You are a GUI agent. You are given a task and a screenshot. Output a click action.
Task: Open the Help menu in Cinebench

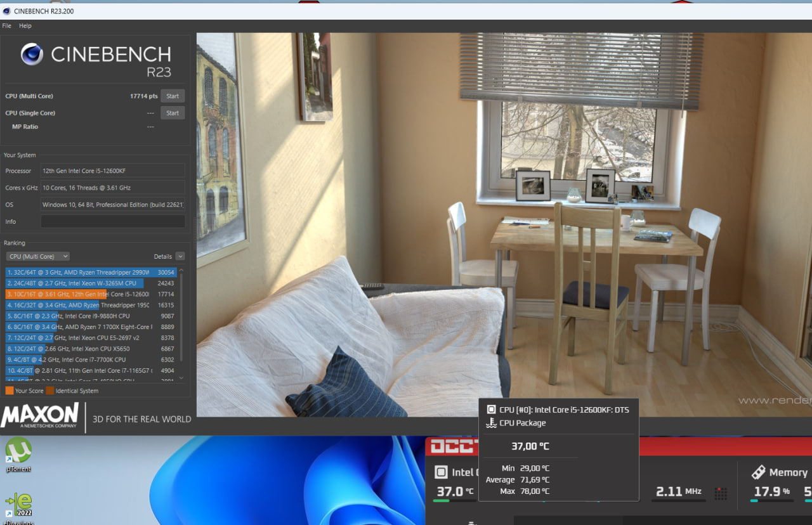25,26
